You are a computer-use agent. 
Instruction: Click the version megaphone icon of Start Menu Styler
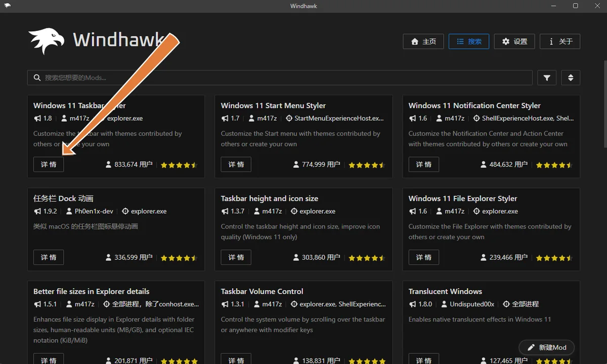[x=225, y=118]
